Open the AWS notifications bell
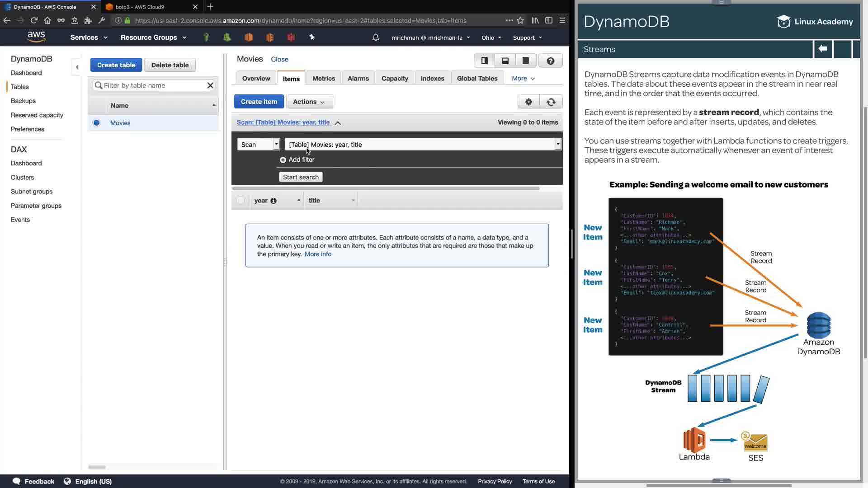The width and height of the screenshot is (868, 488). click(375, 38)
